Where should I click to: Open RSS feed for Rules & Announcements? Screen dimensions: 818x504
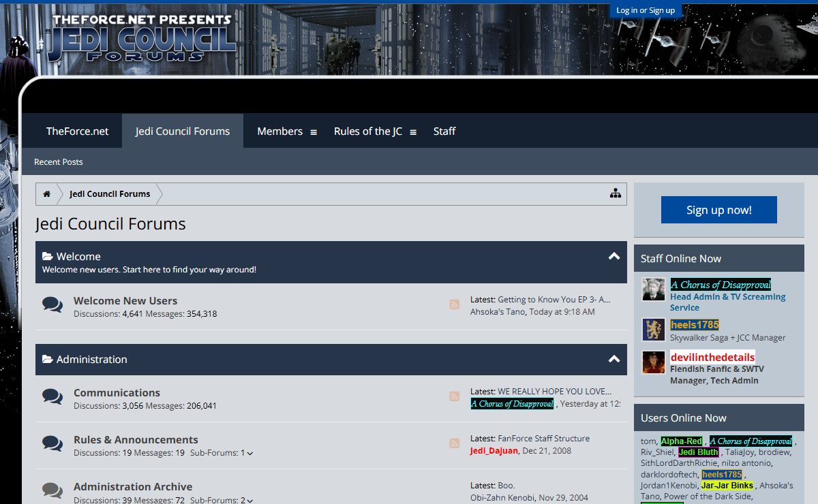[x=455, y=443]
